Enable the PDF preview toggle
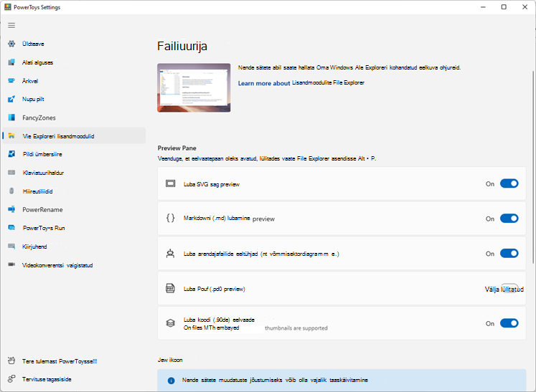This screenshot has height=392, width=536. 509,289
